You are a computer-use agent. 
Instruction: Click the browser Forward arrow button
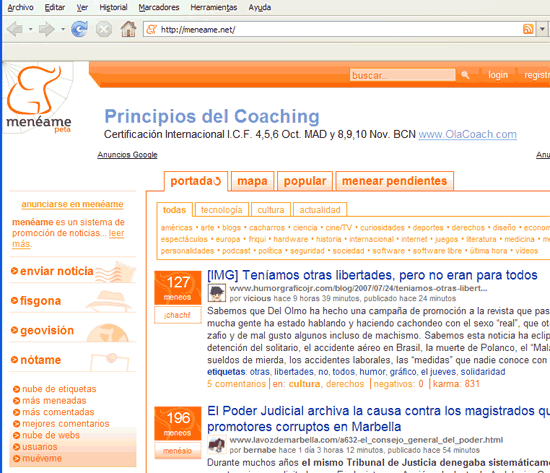pos(47,29)
